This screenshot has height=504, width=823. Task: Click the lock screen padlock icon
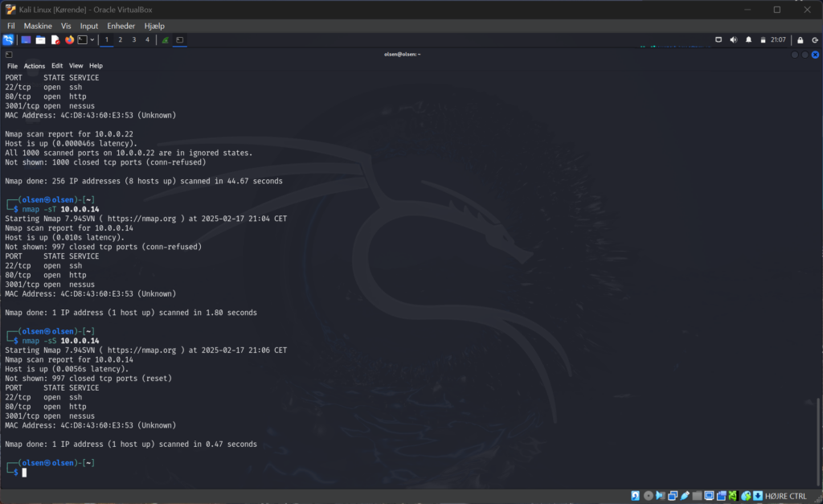point(800,39)
